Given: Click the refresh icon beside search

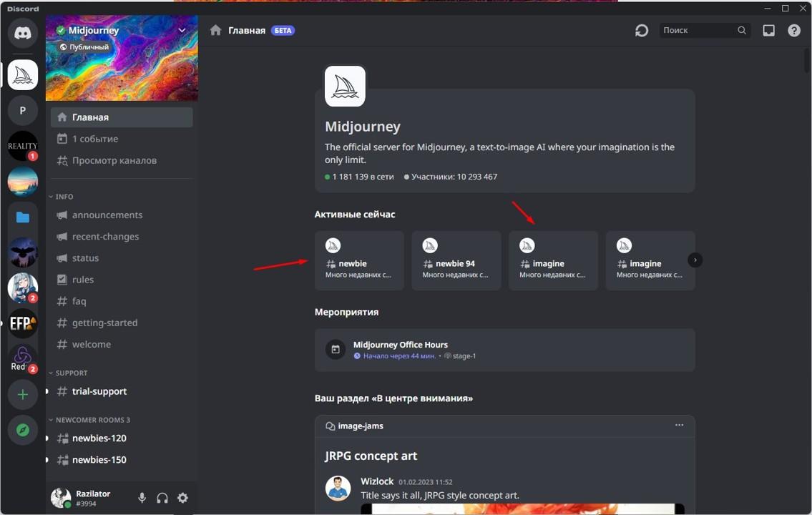Looking at the screenshot, I should (x=642, y=31).
